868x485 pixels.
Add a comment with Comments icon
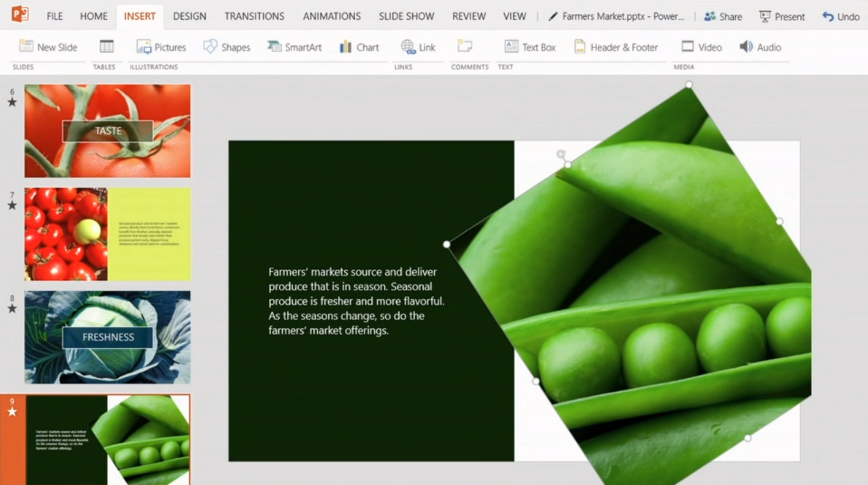tap(465, 47)
